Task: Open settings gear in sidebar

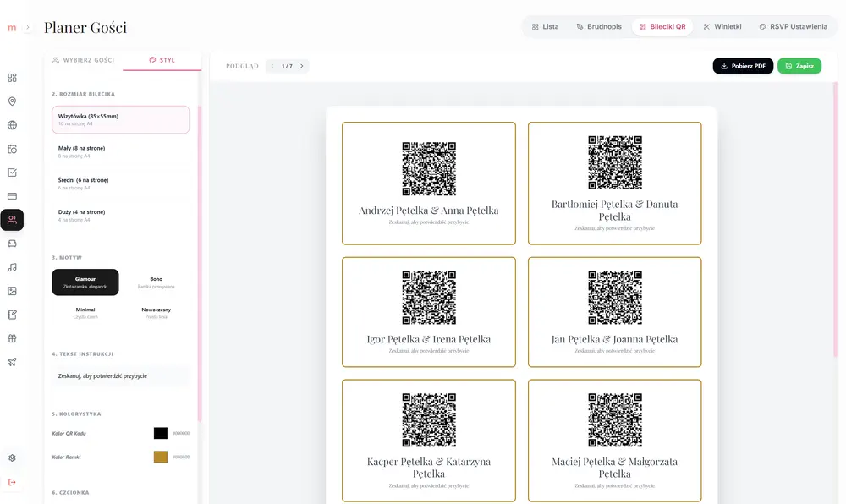Action: pyautogui.click(x=12, y=458)
